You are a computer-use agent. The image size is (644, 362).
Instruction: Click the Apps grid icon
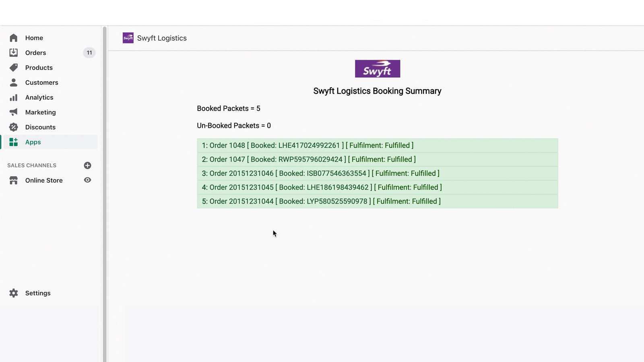[13, 142]
